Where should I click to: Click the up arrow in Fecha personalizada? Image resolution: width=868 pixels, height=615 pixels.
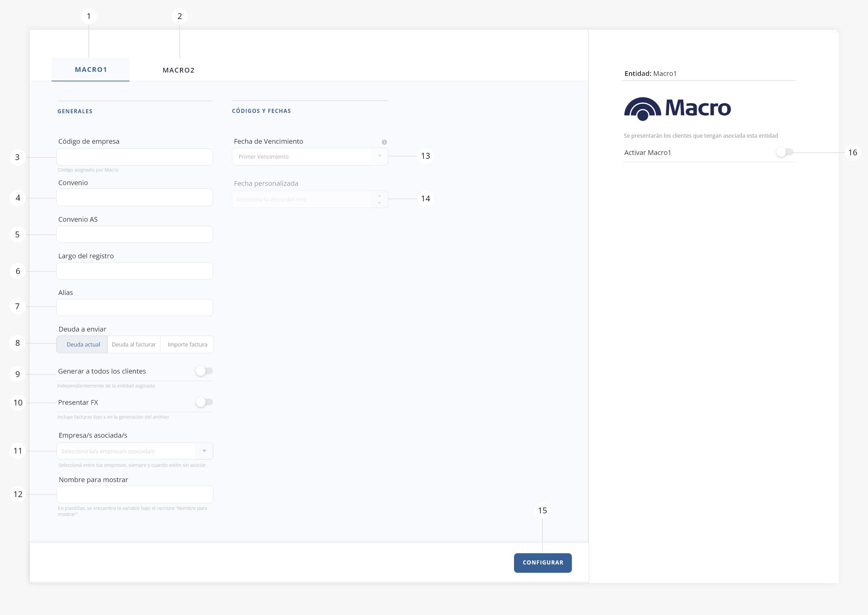point(379,196)
